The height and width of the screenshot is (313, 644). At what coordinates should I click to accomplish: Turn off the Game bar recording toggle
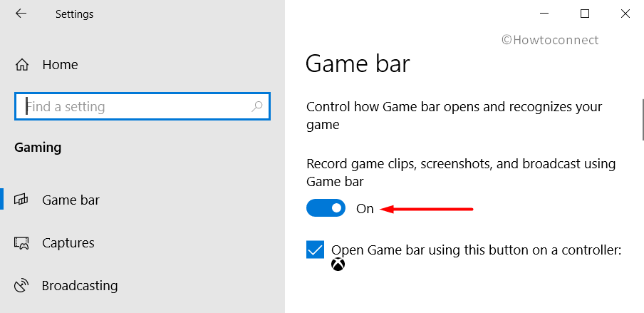point(326,208)
